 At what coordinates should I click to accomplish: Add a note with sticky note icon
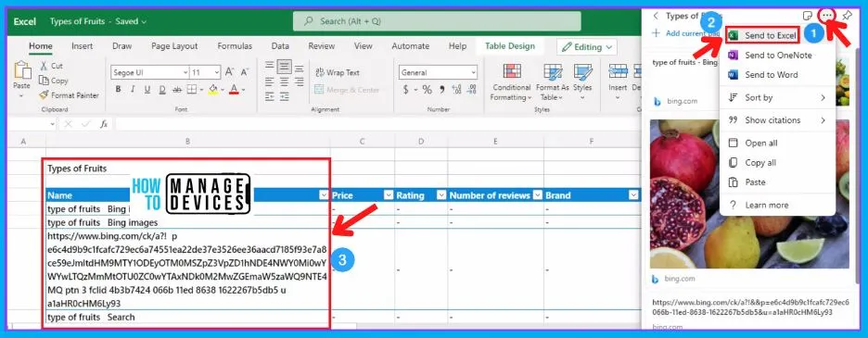coord(808,16)
